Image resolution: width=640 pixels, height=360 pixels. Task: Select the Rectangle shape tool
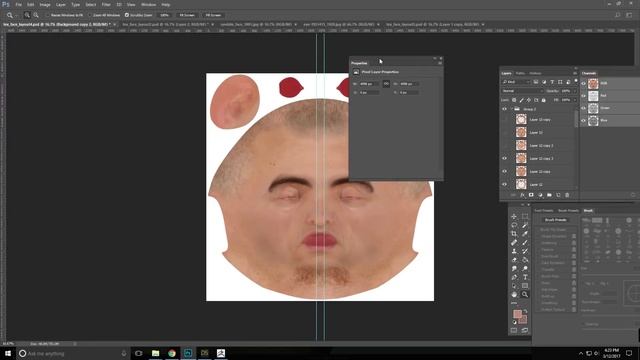tap(525, 286)
